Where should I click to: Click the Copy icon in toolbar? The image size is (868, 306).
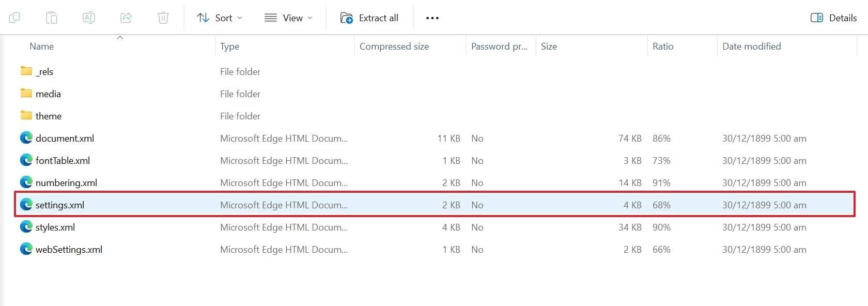point(14,18)
